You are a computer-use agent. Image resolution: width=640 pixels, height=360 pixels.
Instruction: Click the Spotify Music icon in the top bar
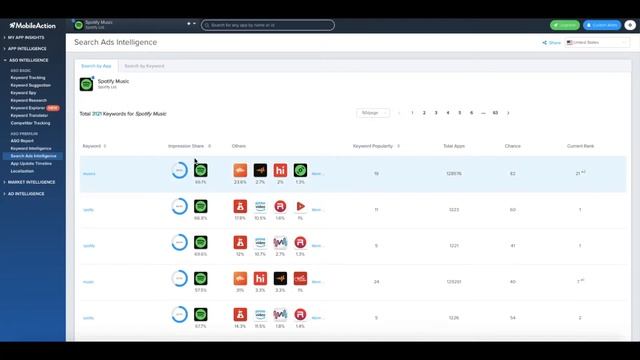[x=79, y=25]
